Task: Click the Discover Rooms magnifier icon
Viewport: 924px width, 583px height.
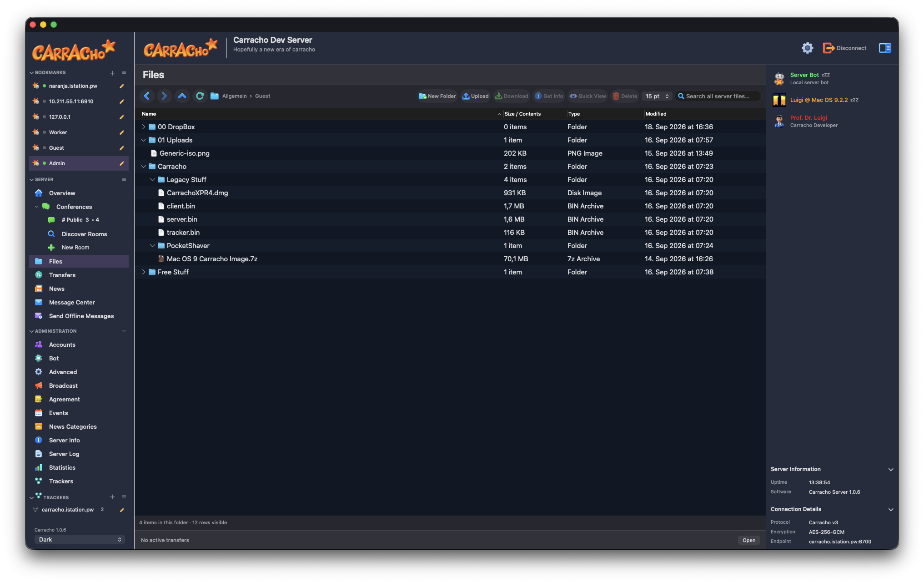Action: [x=51, y=234]
